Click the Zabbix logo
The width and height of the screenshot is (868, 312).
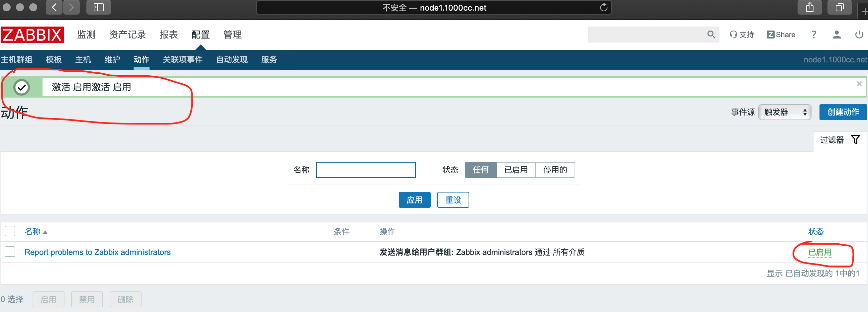[x=32, y=35]
